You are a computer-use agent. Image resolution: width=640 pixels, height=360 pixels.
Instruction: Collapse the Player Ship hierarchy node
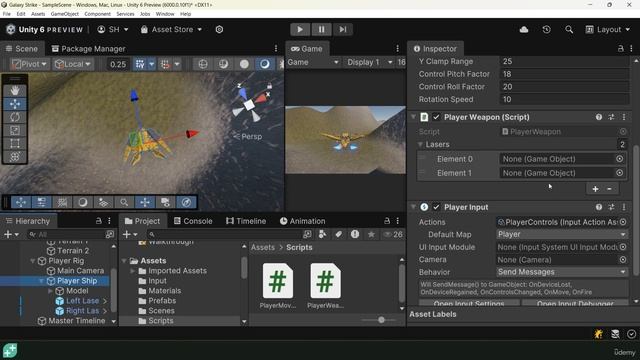coord(41,281)
